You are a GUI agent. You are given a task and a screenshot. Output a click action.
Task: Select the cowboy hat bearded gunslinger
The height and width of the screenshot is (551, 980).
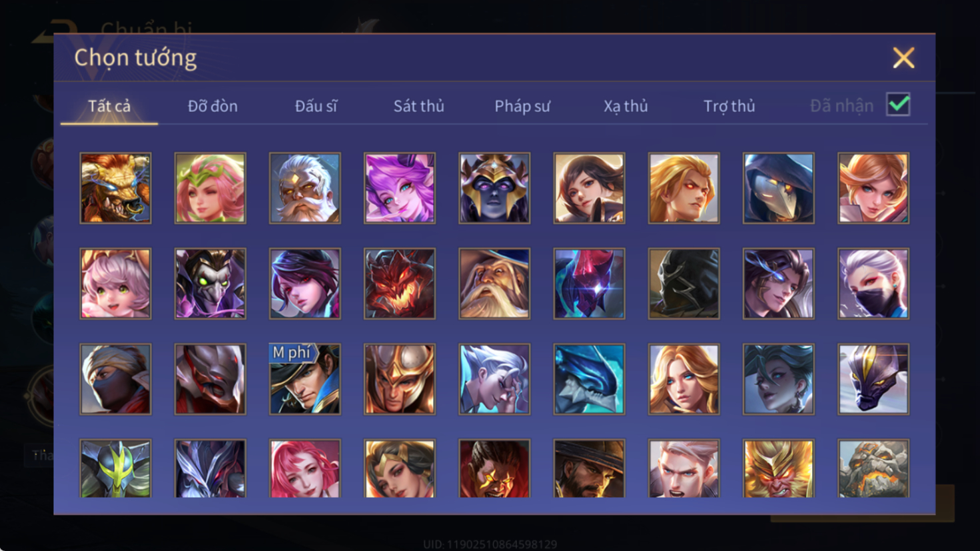click(589, 468)
